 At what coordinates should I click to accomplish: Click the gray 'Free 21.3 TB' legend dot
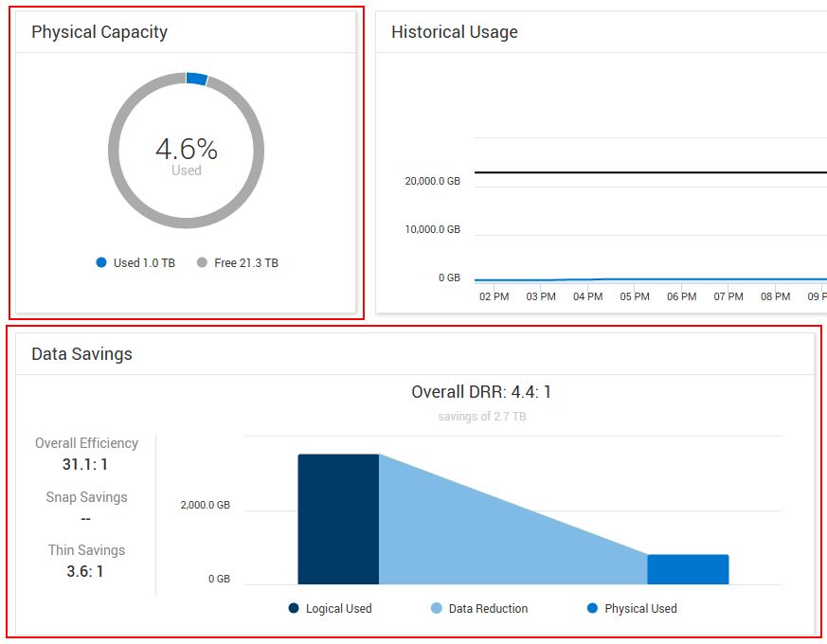pyautogui.click(x=202, y=262)
